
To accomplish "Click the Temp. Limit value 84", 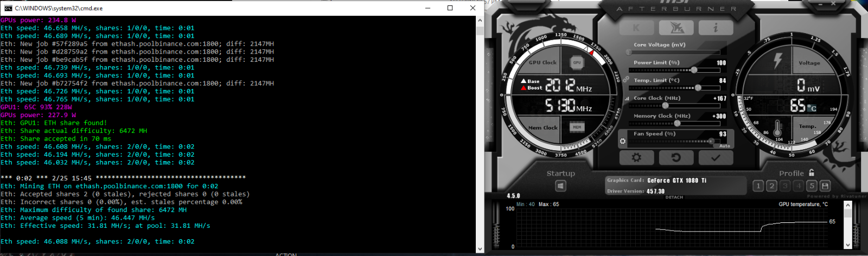I will point(723,81).
